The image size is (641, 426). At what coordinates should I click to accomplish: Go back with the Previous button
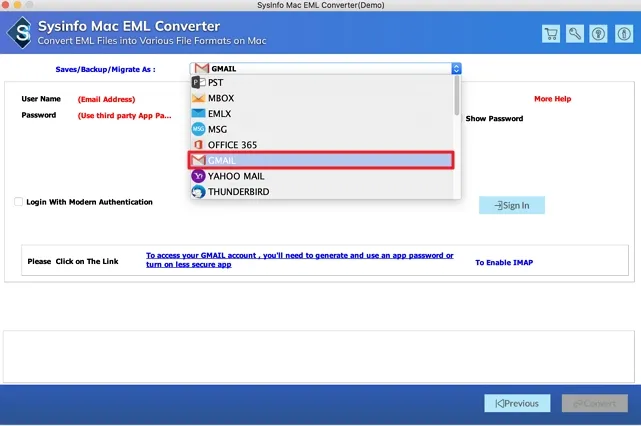(x=517, y=404)
